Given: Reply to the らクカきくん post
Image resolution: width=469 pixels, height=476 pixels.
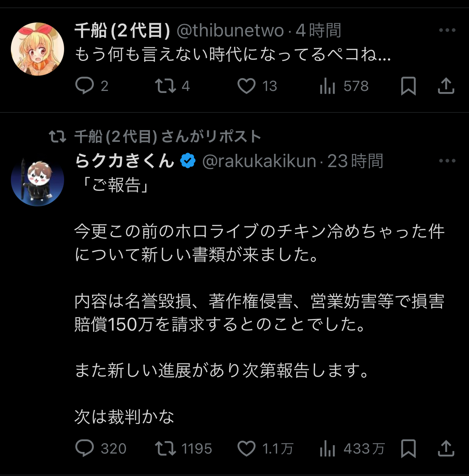Looking at the screenshot, I should pyautogui.click(x=85, y=448).
